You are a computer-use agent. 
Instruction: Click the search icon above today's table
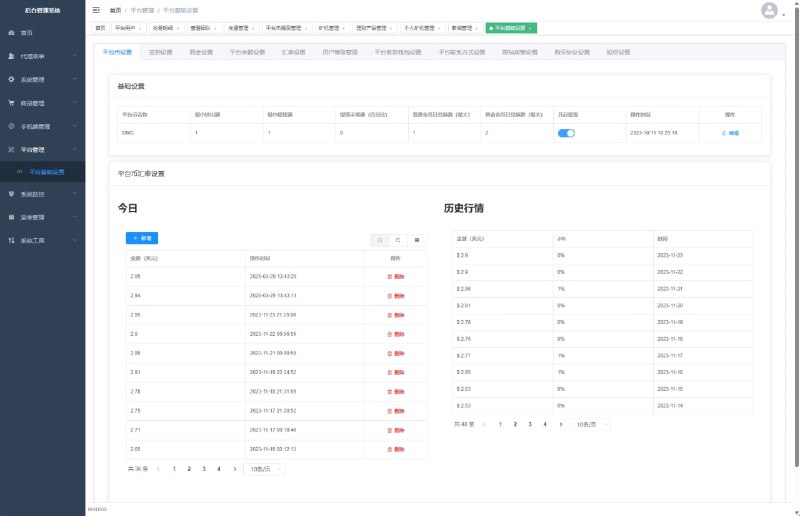point(380,239)
